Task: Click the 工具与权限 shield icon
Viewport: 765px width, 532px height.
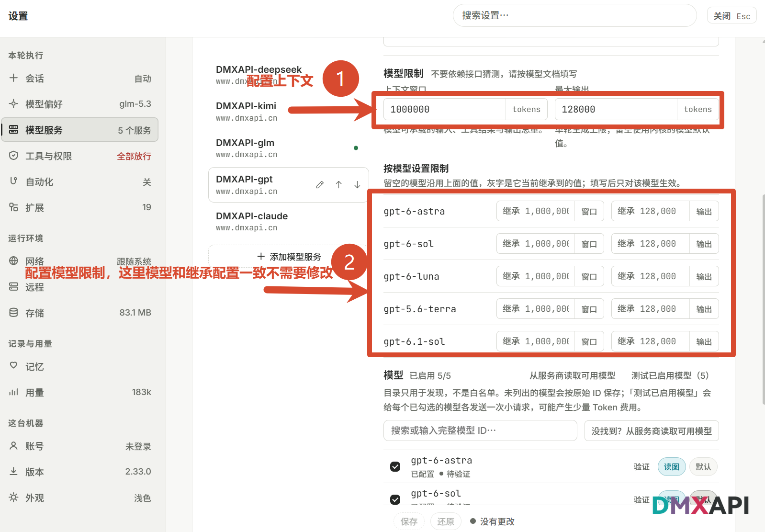Action: click(13, 156)
